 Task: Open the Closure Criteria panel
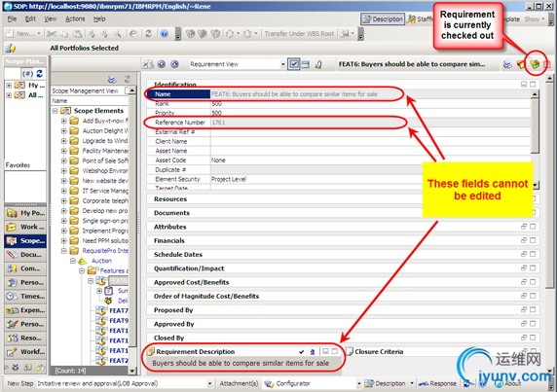(x=379, y=351)
